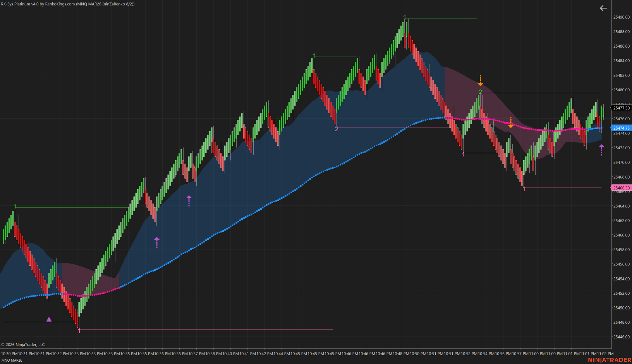
Task: Click the purple solid triangle marker at bottom left
Action: click(49, 319)
